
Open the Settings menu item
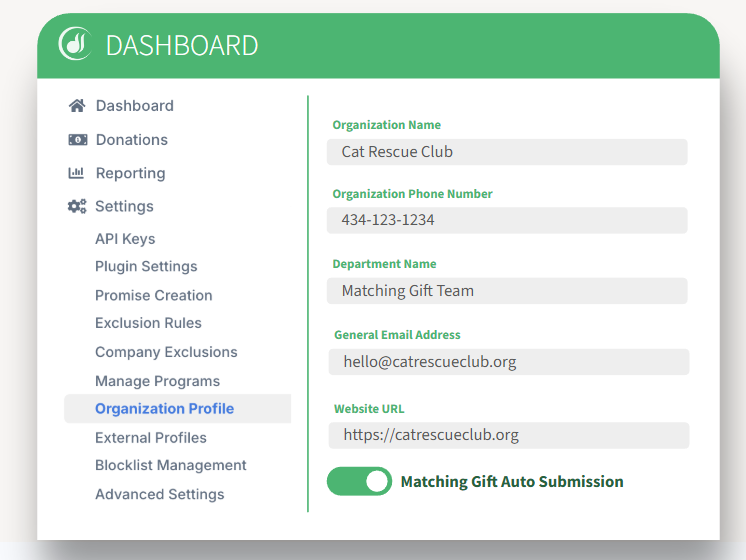(x=124, y=206)
